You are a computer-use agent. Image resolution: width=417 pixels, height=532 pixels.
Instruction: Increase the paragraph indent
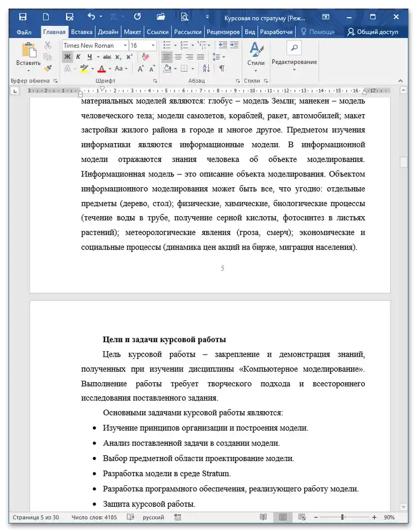(x=235, y=45)
